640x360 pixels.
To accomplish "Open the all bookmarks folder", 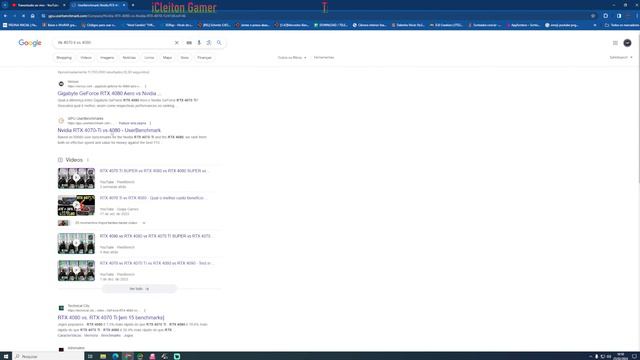I will 621,25.
